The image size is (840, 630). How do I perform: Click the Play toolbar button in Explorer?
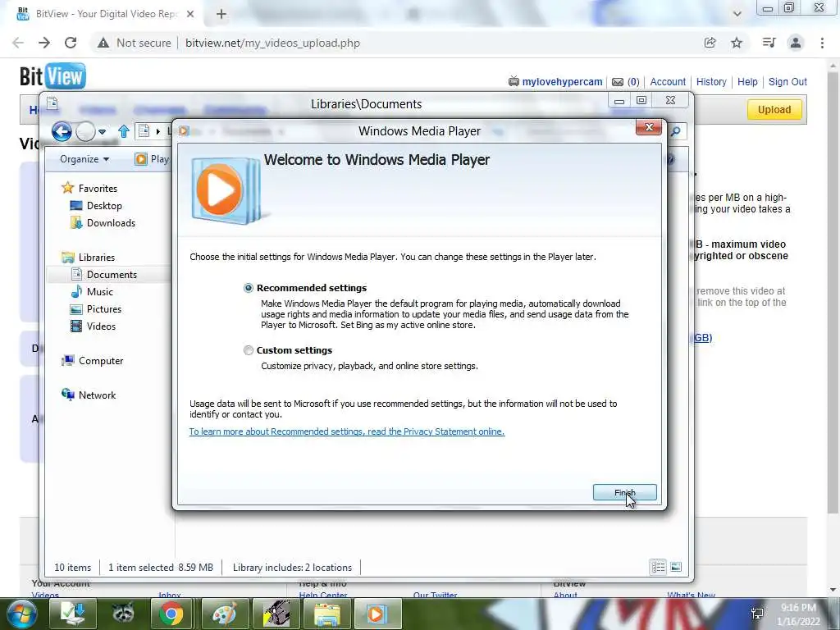point(152,159)
